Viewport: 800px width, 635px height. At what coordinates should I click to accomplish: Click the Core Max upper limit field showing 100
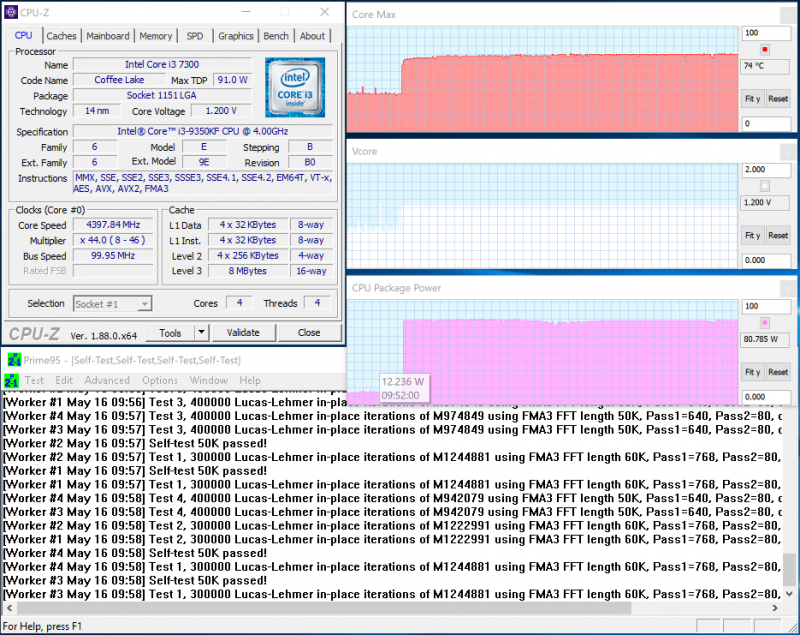(765, 33)
